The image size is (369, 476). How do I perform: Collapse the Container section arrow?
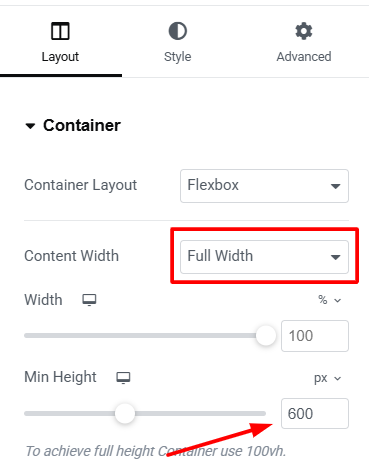click(x=30, y=126)
